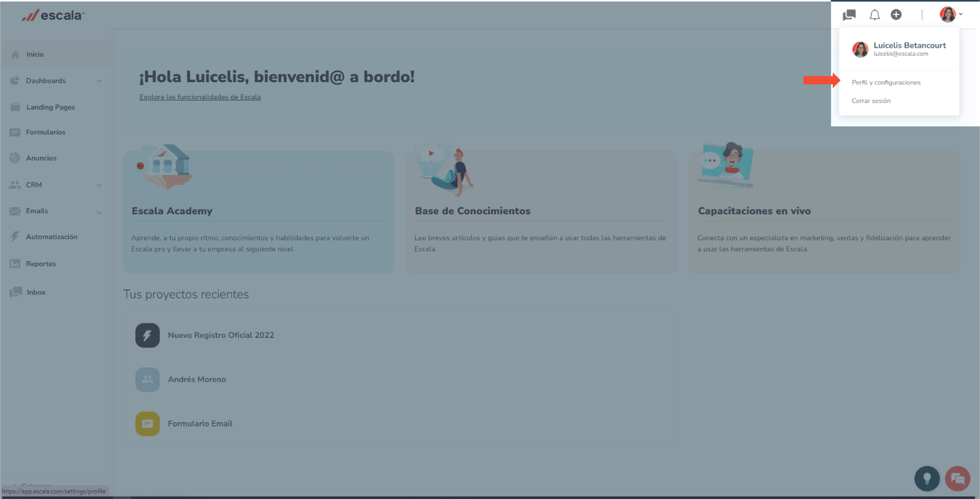980x499 pixels.
Task: Click the escala logo
Action: (53, 16)
